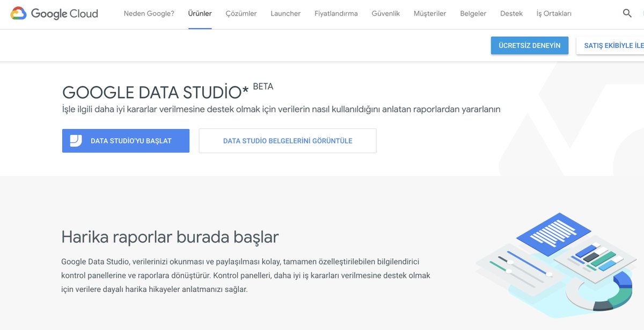Select the Ürünler nav item

coord(200,13)
